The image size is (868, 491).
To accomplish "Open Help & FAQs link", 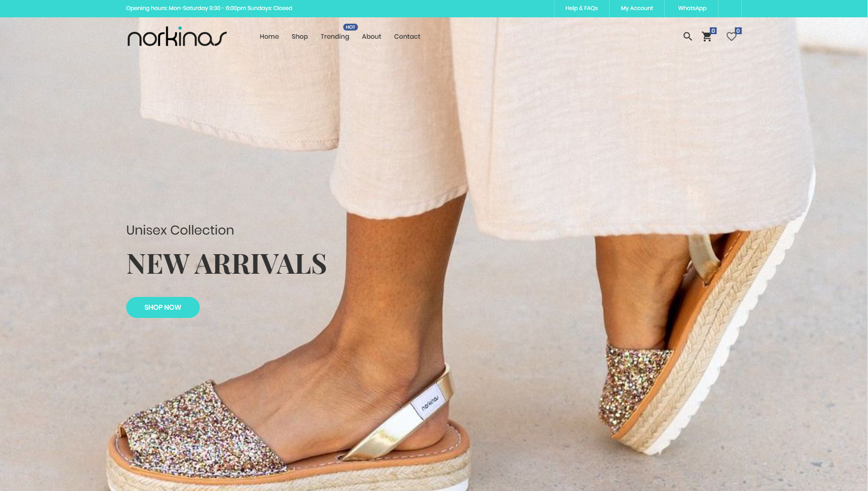I will [x=581, y=8].
